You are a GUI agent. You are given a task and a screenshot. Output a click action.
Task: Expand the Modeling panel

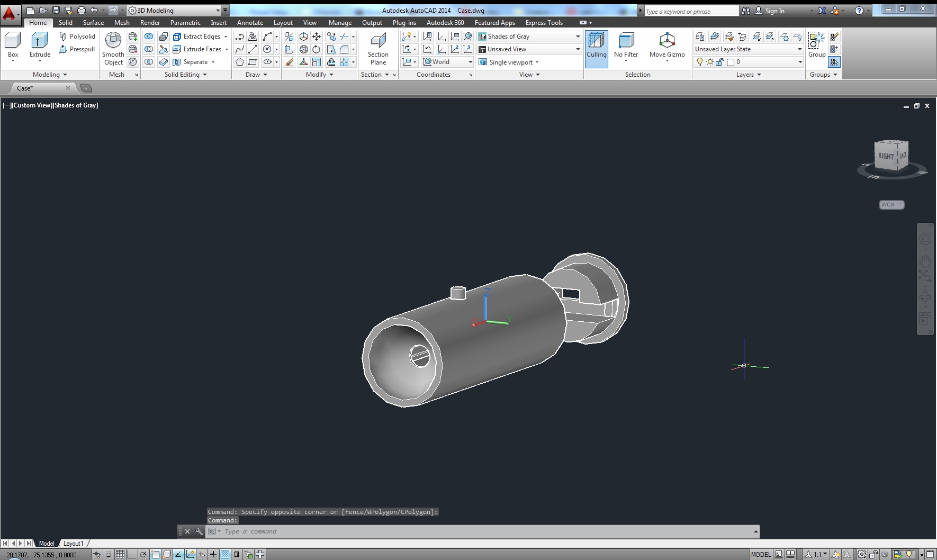[x=50, y=75]
